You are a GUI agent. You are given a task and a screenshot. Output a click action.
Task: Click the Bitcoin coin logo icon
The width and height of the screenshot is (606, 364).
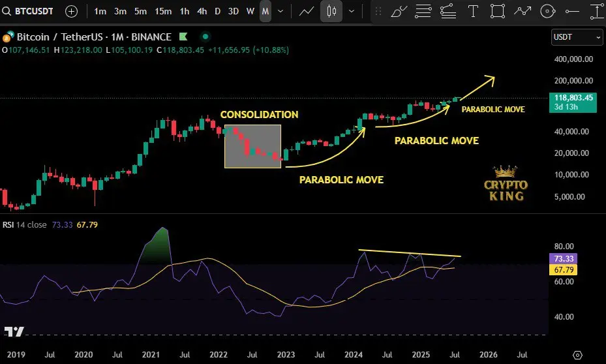8,37
